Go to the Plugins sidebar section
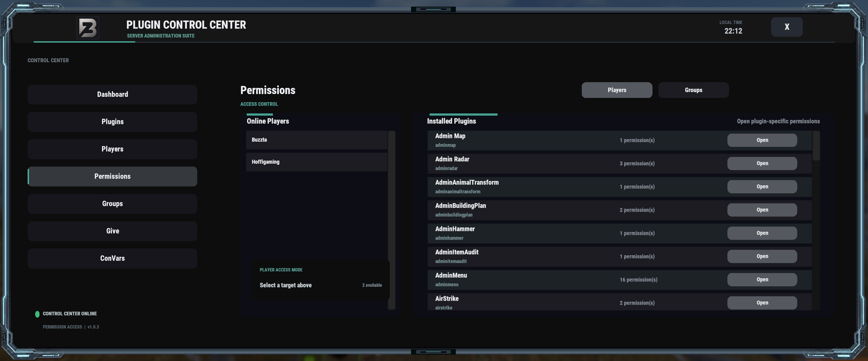Screen dimensions: 868x361 coord(112,122)
